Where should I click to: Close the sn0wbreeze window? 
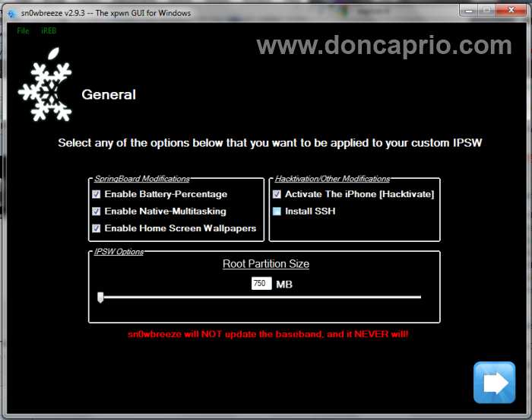511,11
